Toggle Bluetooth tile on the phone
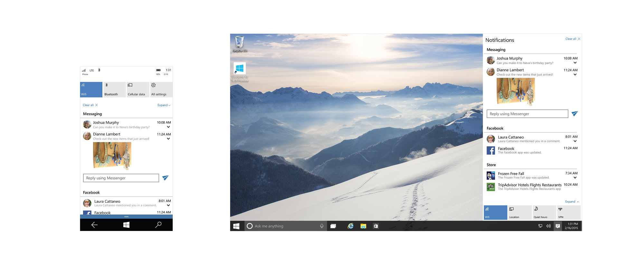The image size is (644, 257). (x=114, y=89)
